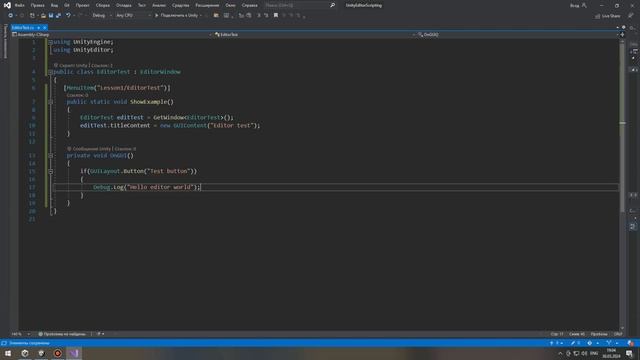Open the Проект menu
The image size is (640, 360).
point(82,5)
